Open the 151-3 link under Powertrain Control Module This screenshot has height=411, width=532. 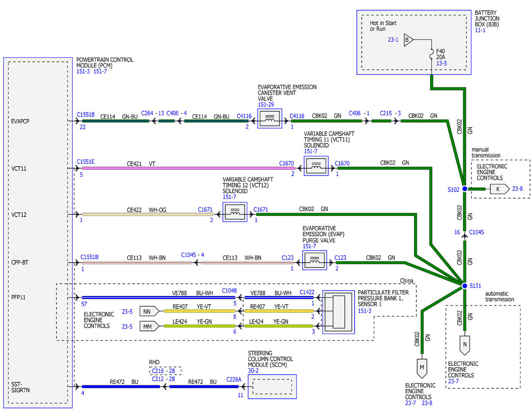click(83, 72)
